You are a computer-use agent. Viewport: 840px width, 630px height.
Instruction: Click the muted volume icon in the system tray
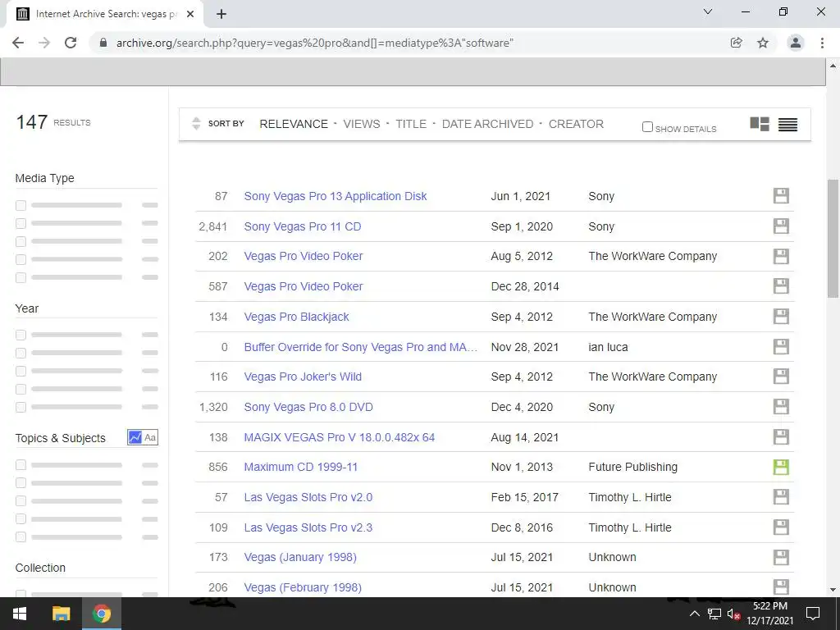click(733, 614)
